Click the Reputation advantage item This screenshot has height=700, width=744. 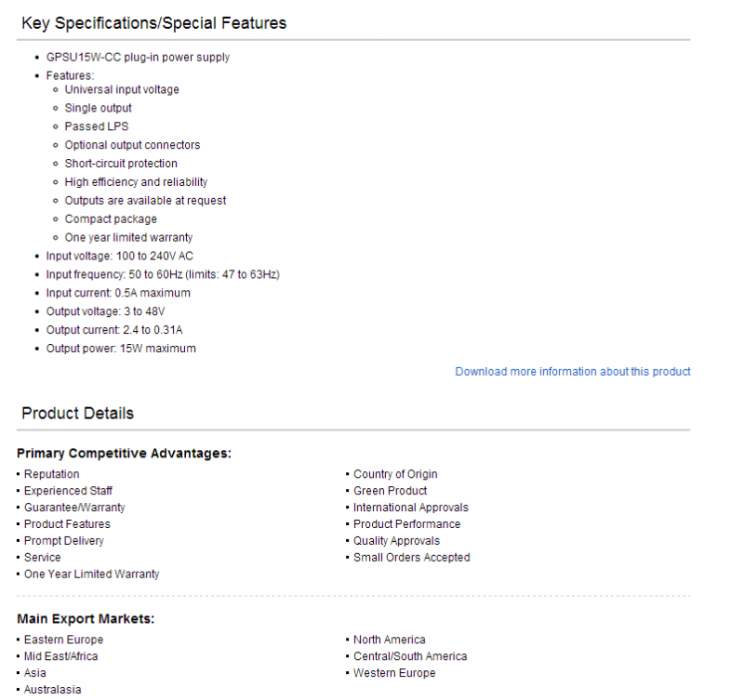point(52,474)
